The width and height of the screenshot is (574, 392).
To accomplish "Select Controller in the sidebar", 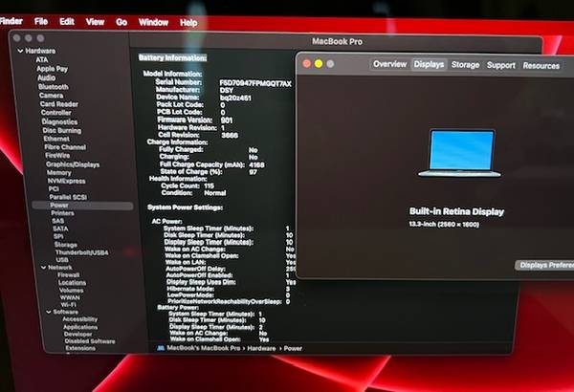I will (56, 113).
